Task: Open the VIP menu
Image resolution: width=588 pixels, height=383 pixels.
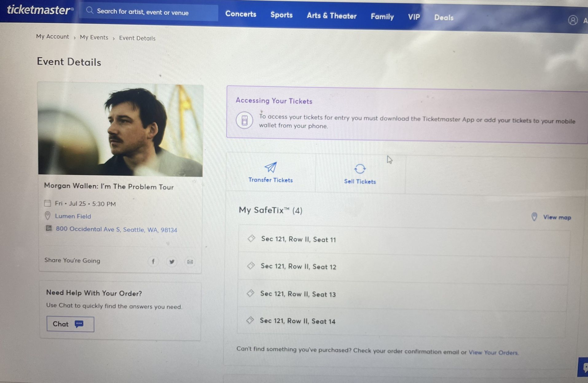Action: (x=414, y=17)
